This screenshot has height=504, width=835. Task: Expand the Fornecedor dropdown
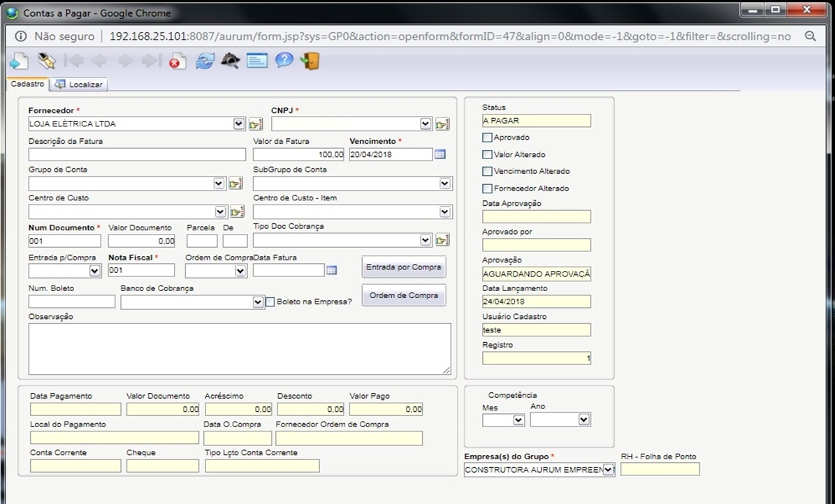click(238, 124)
